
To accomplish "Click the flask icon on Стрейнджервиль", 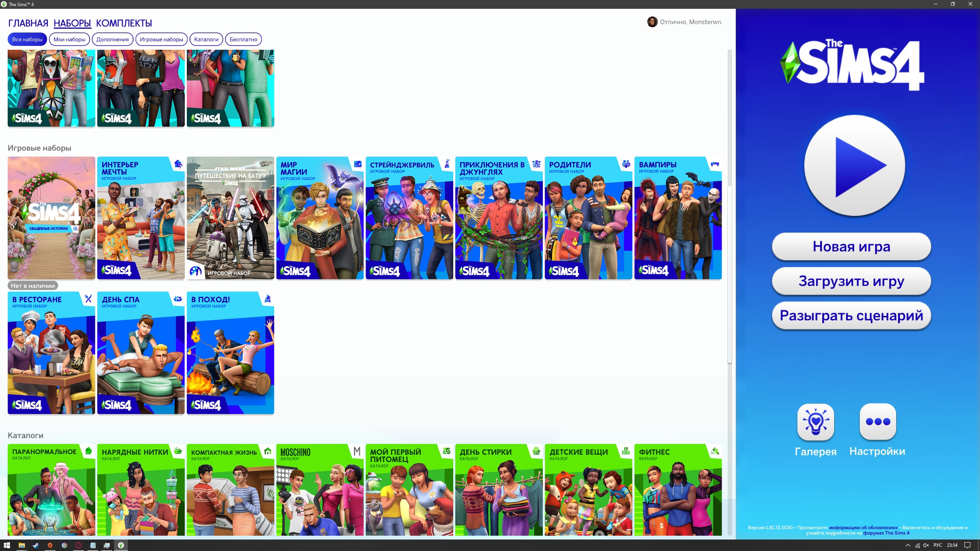I will pyautogui.click(x=447, y=164).
